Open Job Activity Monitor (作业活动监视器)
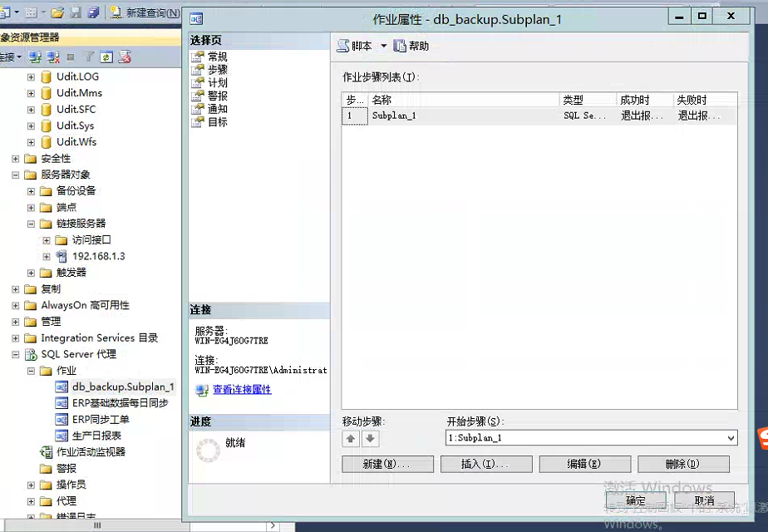 [x=91, y=452]
